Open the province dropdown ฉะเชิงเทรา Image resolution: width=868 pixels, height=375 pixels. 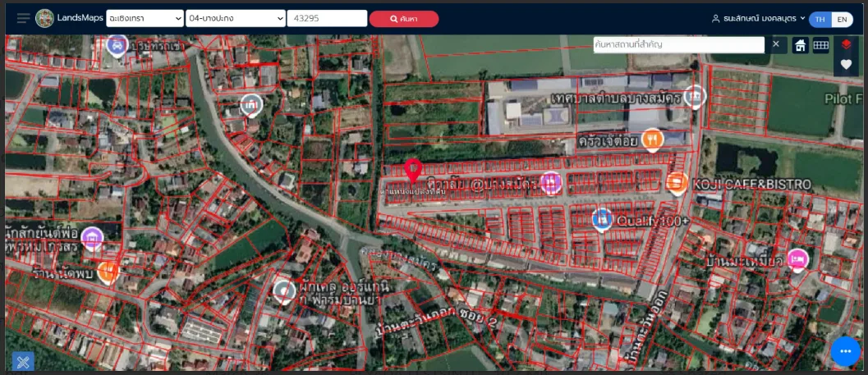click(145, 18)
